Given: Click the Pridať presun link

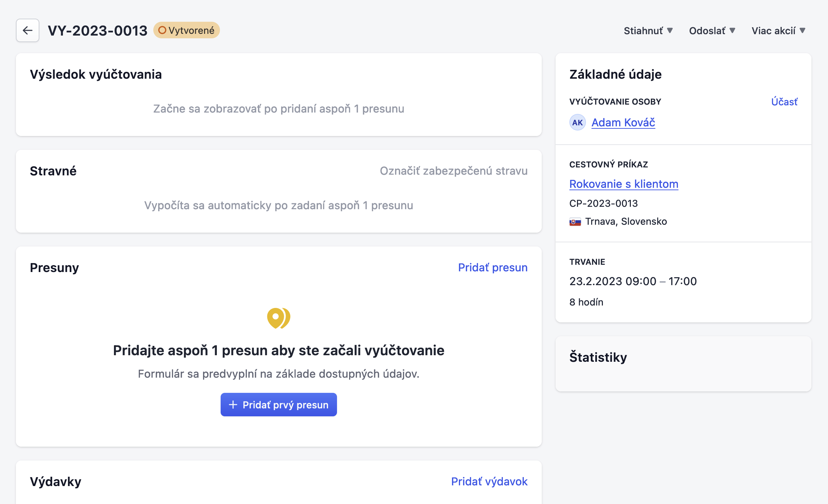Looking at the screenshot, I should (492, 268).
